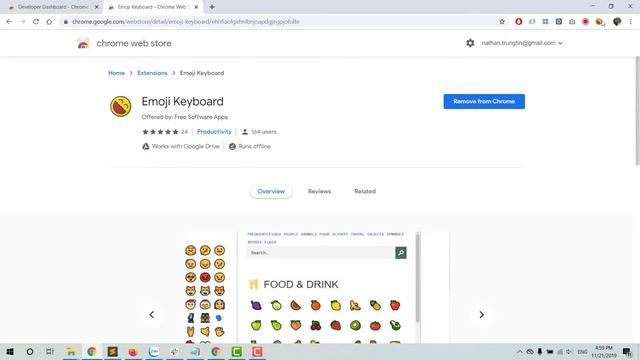Open the Productivity category link
This screenshot has height=360, width=640.
(214, 131)
